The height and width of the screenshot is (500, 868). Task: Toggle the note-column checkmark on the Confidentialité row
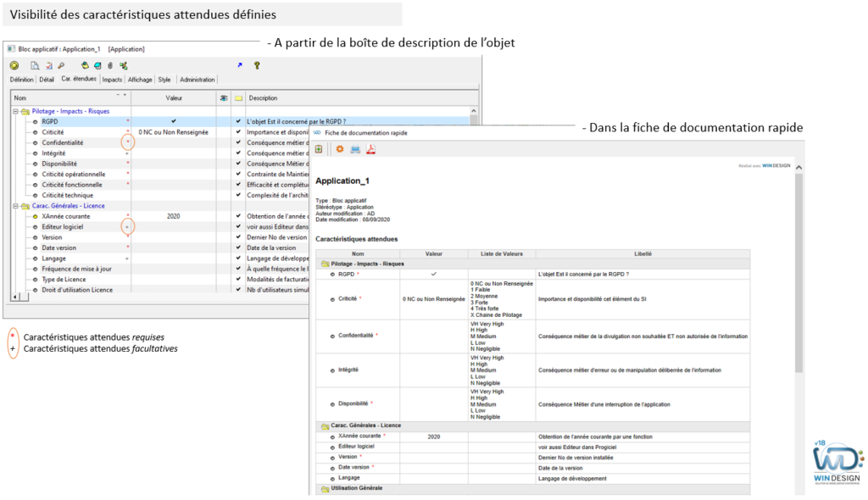click(x=238, y=142)
